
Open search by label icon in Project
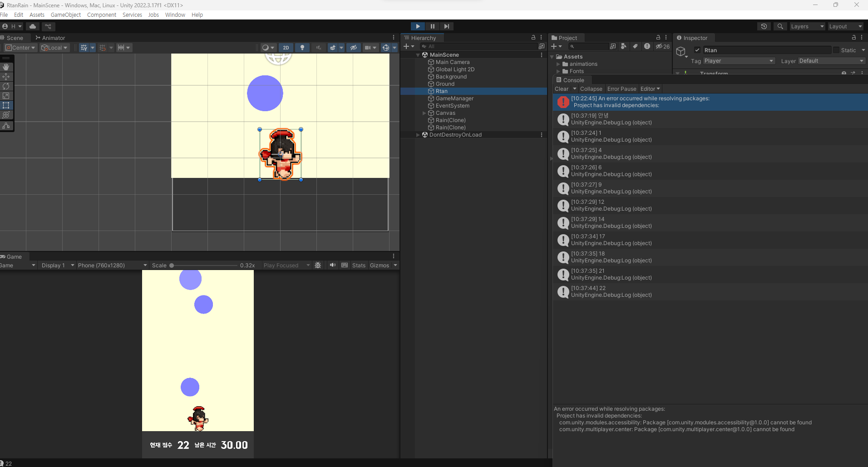coord(635,46)
